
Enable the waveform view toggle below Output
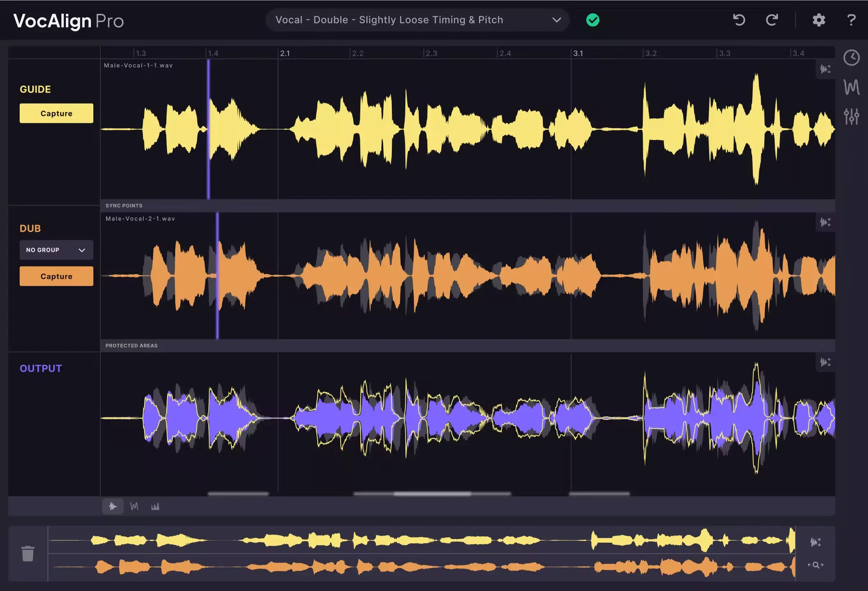(113, 506)
